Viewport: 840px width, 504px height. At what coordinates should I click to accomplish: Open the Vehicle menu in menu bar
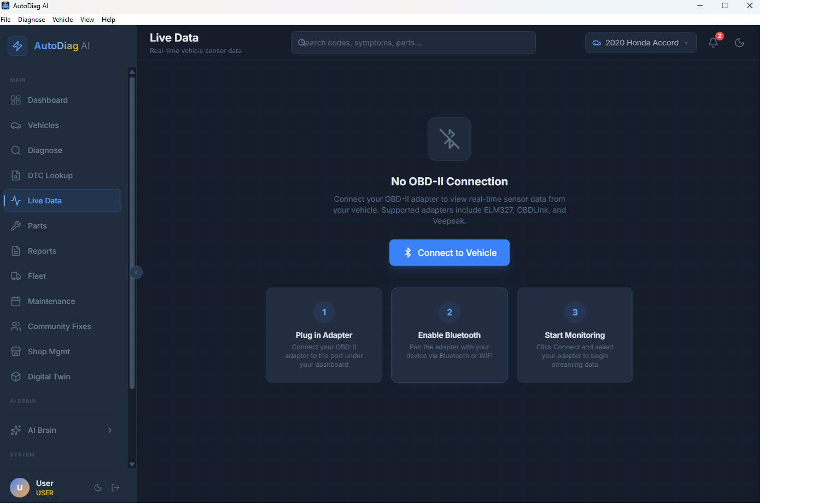tap(62, 20)
